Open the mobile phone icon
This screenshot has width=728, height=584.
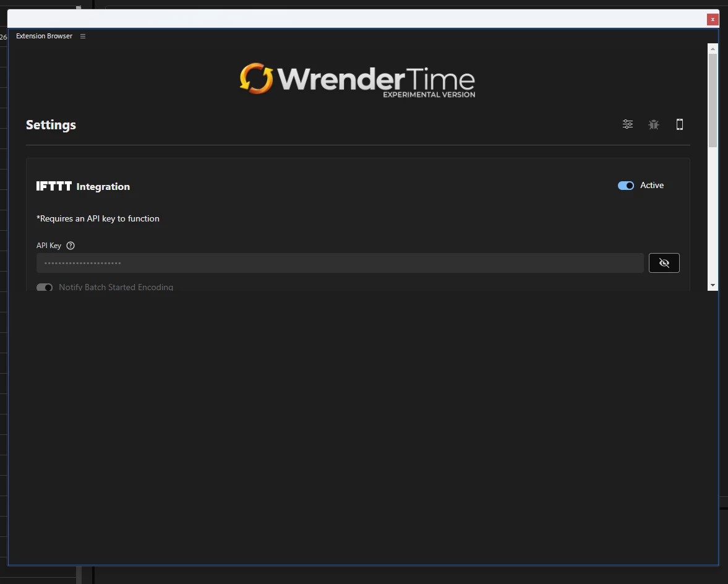[679, 124]
